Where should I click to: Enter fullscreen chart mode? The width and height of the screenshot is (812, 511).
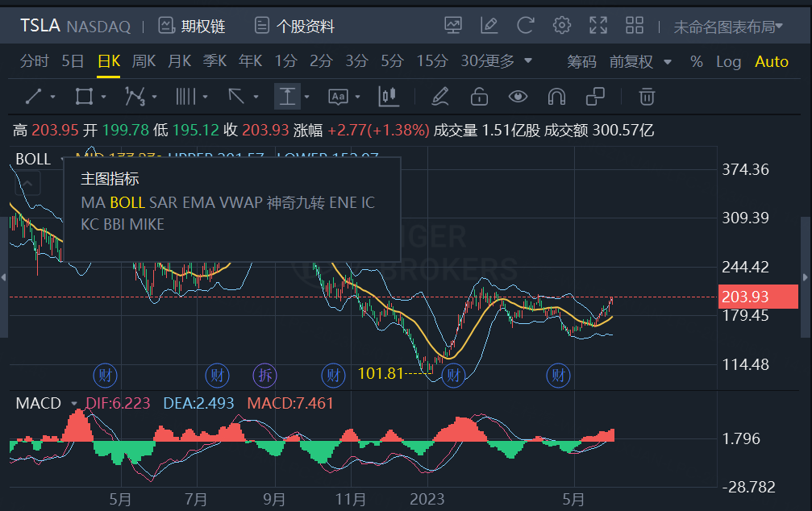pyautogui.click(x=598, y=26)
